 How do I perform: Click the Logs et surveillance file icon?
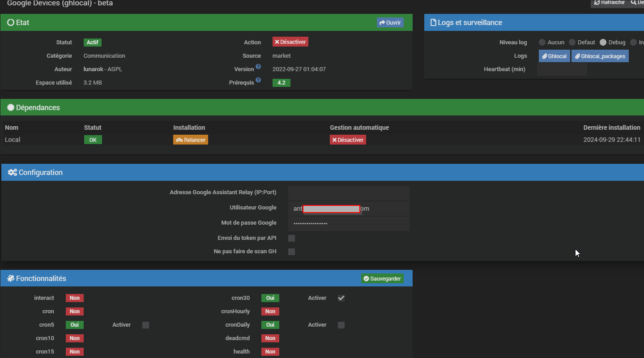(x=433, y=22)
